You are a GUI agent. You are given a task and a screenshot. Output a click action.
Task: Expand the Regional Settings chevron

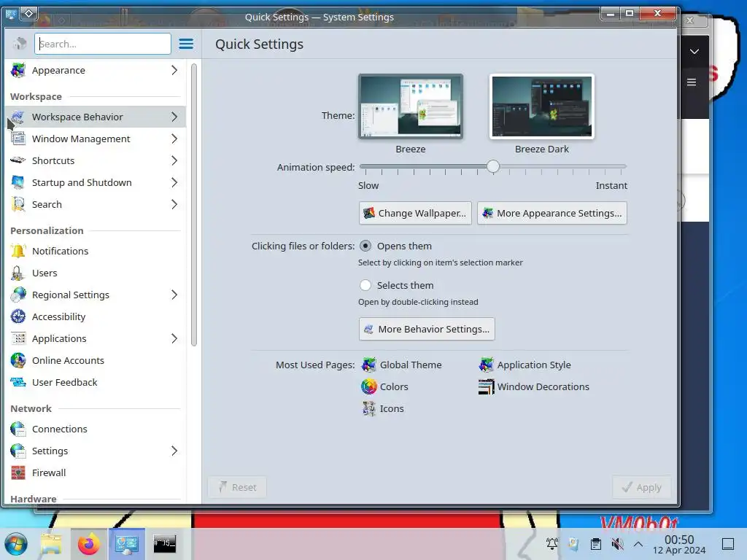(174, 295)
